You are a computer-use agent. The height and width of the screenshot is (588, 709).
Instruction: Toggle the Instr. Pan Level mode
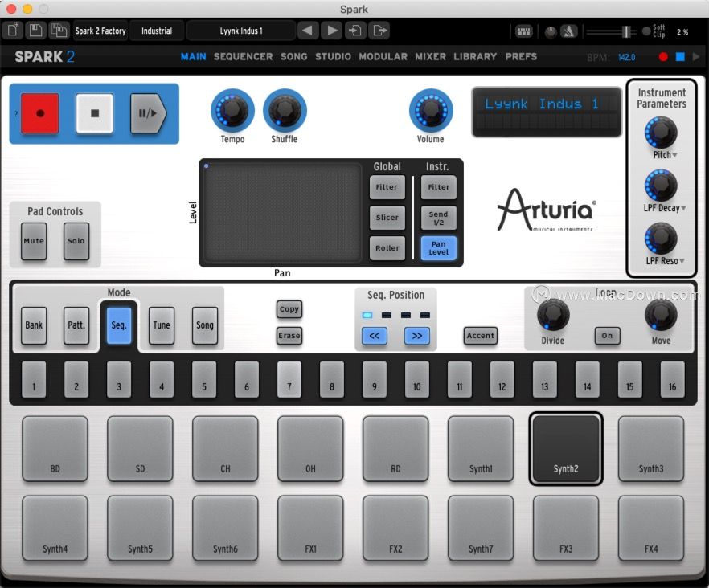(439, 248)
